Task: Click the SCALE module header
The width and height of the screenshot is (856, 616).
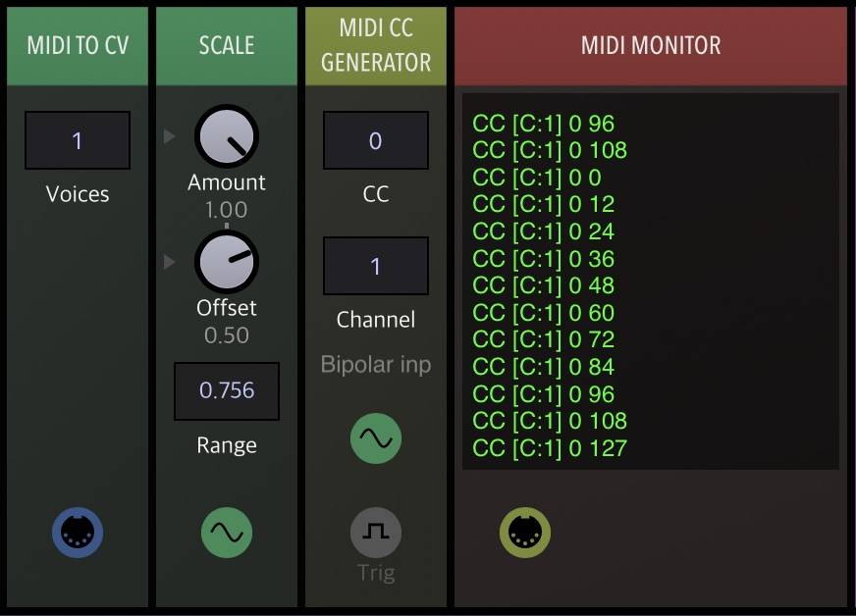Action: click(x=227, y=46)
